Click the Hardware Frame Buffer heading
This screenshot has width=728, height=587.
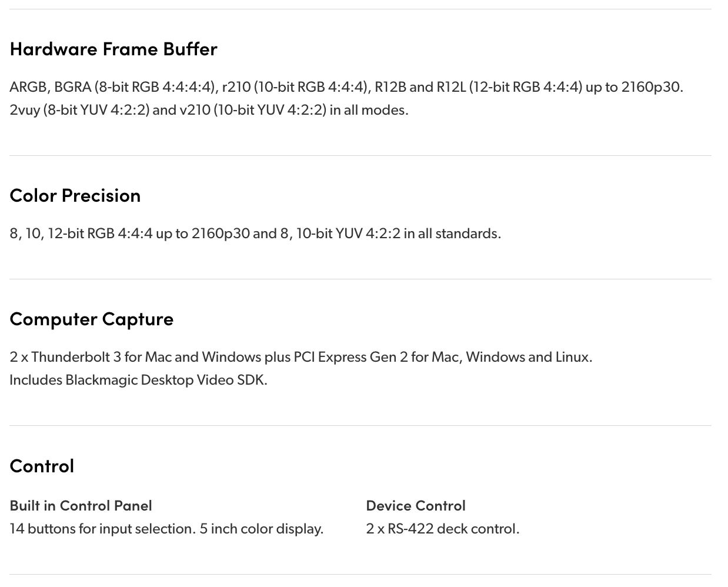pyautogui.click(x=113, y=49)
